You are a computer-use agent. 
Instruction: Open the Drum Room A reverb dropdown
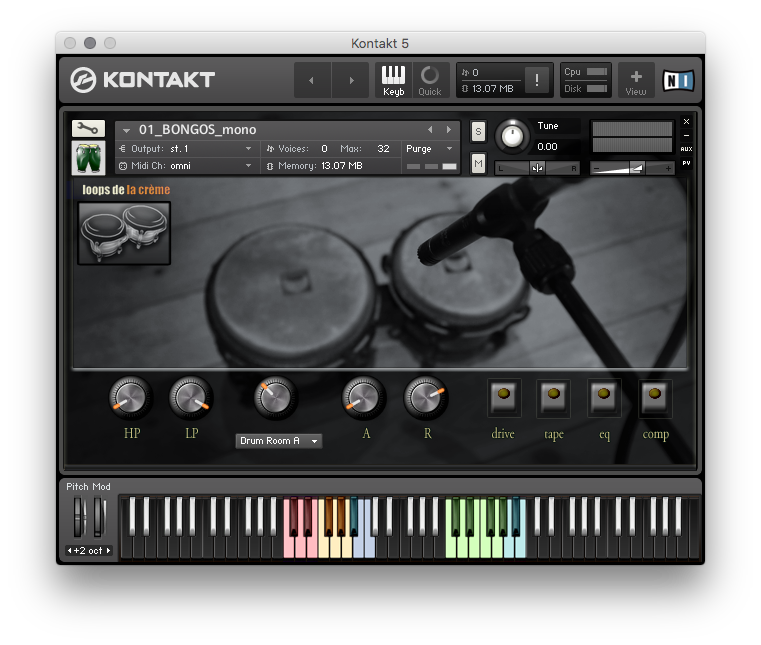click(279, 441)
